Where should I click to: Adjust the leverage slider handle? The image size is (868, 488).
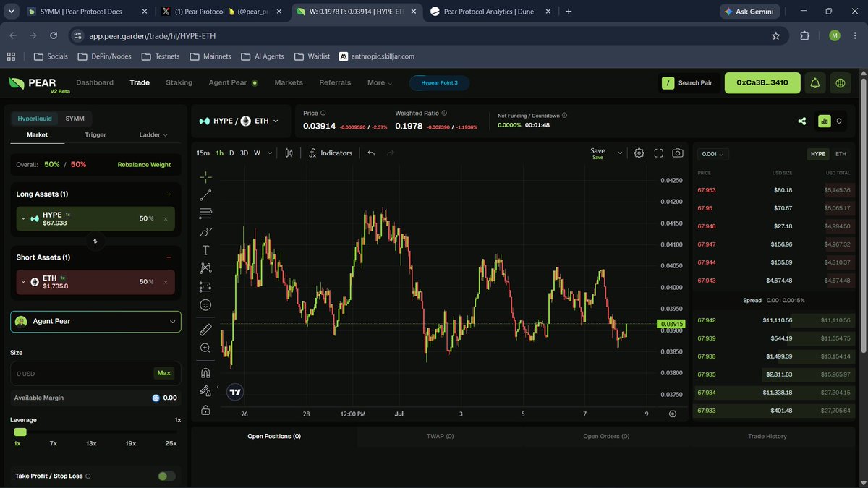tap(20, 432)
